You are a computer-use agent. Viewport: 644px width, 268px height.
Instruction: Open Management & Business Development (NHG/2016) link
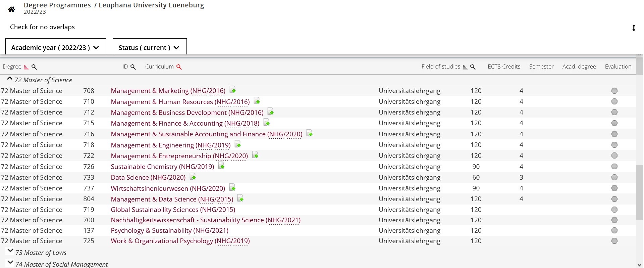tap(187, 113)
